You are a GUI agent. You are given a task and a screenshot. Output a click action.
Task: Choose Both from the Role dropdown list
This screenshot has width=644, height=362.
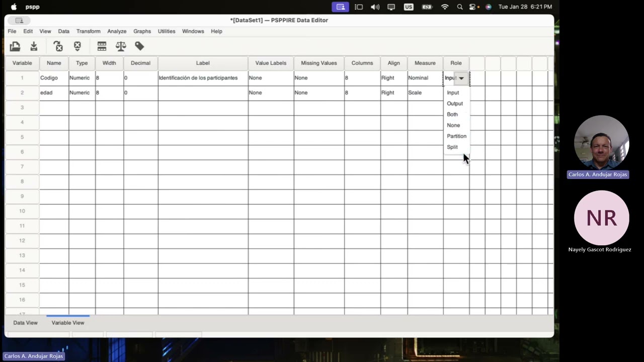[x=452, y=115]
